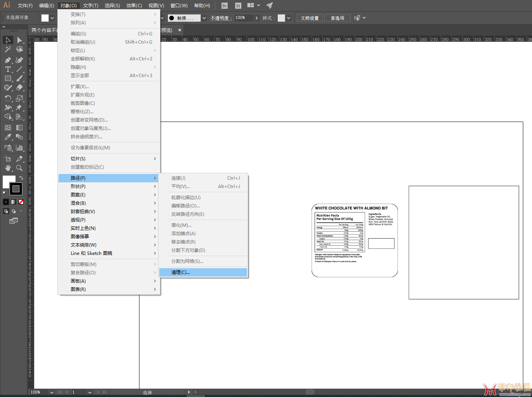Select the Scale tool
The image size is (532, 397).
[x=19, y=98]
